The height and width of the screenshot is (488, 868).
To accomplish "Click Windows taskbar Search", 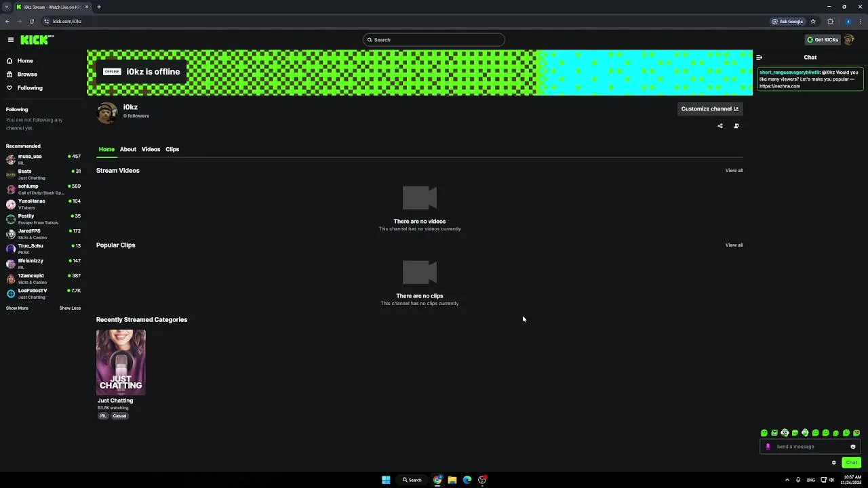I will [412, 480].
